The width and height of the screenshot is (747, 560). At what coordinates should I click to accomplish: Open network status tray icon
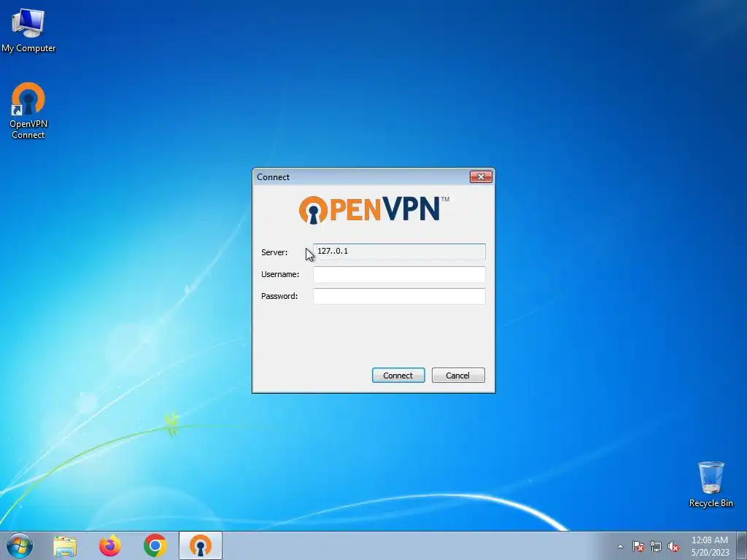point(656,546)
